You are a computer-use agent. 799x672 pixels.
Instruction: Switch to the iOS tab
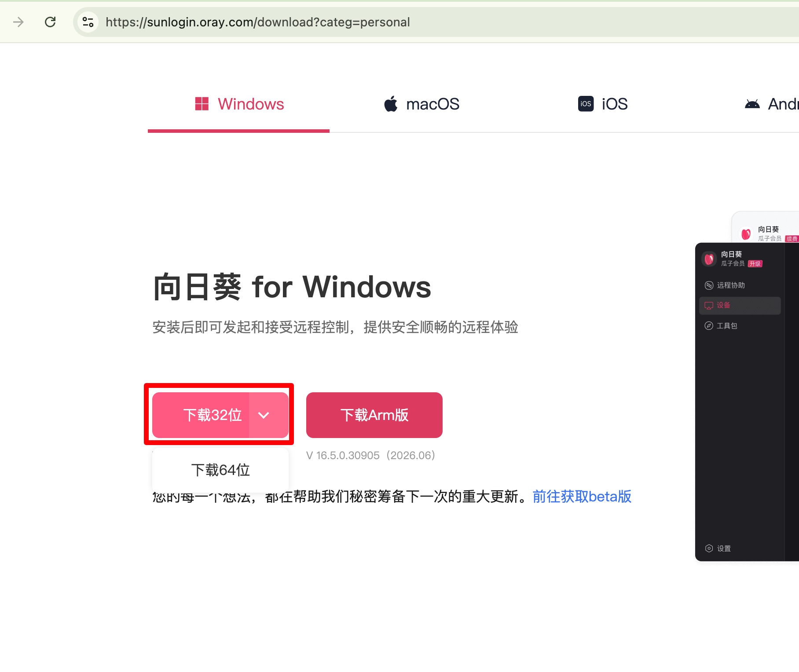pyautogui.click(x=603, y=104)
